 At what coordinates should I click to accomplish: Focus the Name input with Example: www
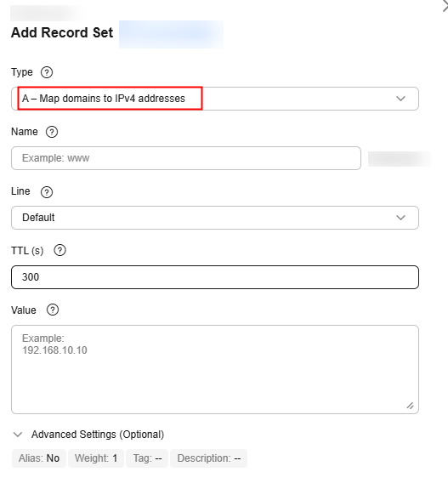[186, 158]
